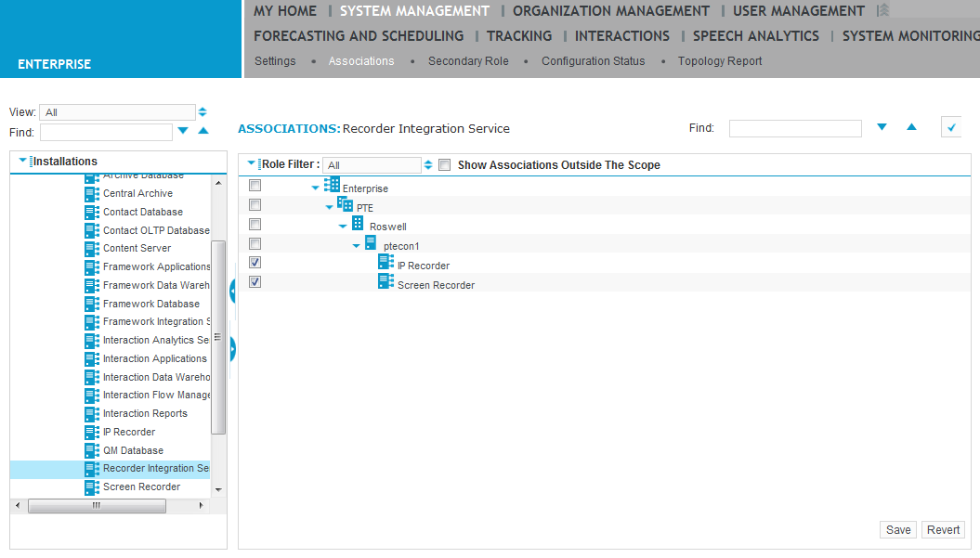Switch to the Secondary Role tab

[466, 60]
